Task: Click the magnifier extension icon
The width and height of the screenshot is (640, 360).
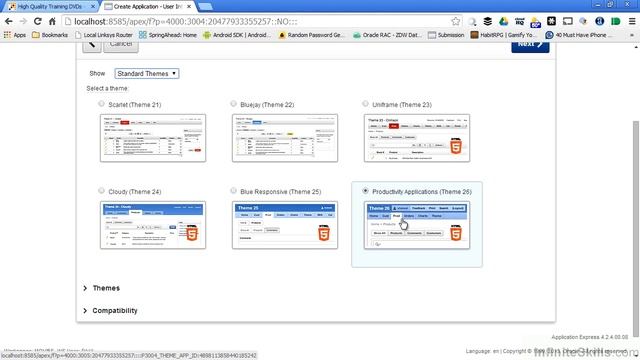Action: point(472,22)
